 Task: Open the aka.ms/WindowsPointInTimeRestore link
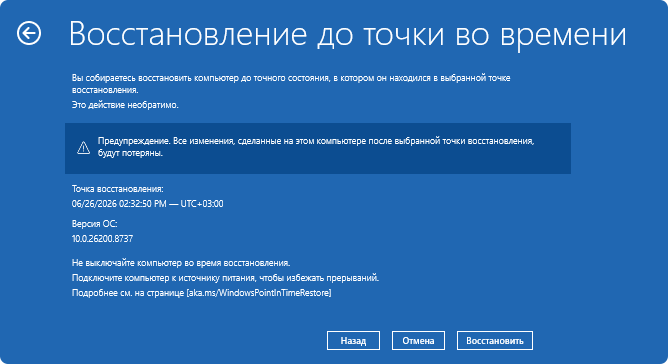tap(259, 293)
